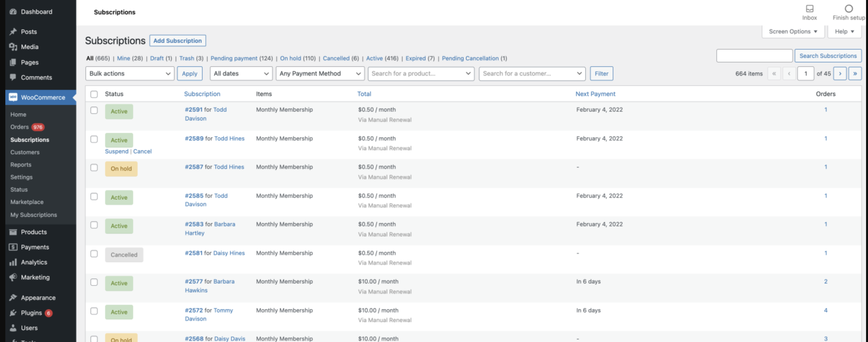Open the Any Payment Method dropdown
Screen dimensions: 868x342
pyautogui.click(x=319, y=73)
